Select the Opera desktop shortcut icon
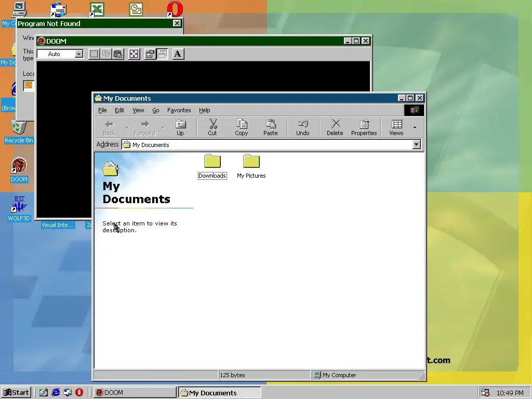The image size is (532, 399). point(175,9)
